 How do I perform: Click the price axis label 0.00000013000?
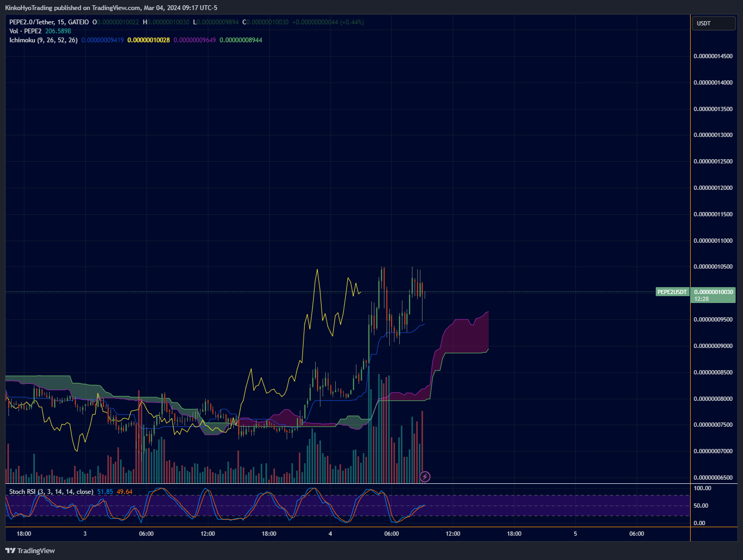713,135
